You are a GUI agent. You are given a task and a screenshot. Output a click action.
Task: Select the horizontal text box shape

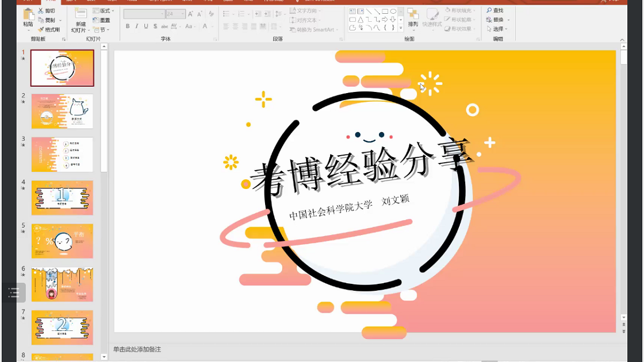click(352, 11)
